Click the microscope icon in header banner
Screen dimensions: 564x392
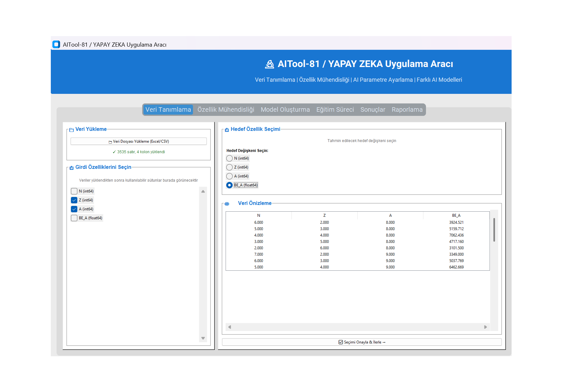point(270,64)
